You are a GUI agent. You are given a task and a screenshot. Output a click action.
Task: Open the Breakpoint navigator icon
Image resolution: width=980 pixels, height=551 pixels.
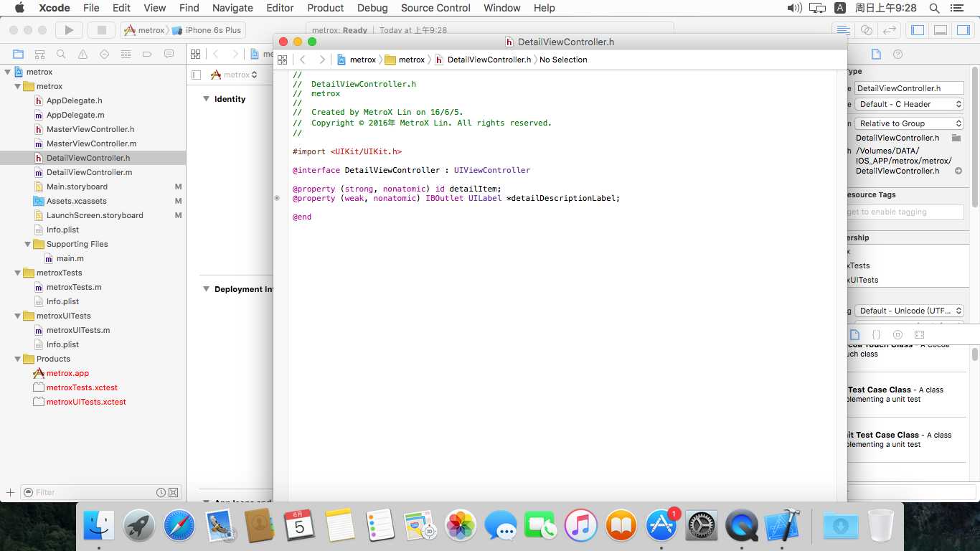pos(147,54)
